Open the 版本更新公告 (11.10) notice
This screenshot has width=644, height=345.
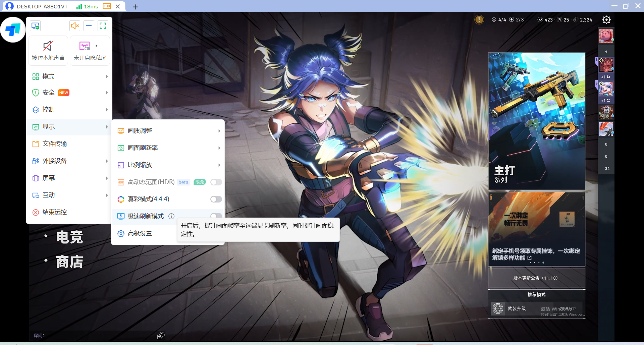537,278
